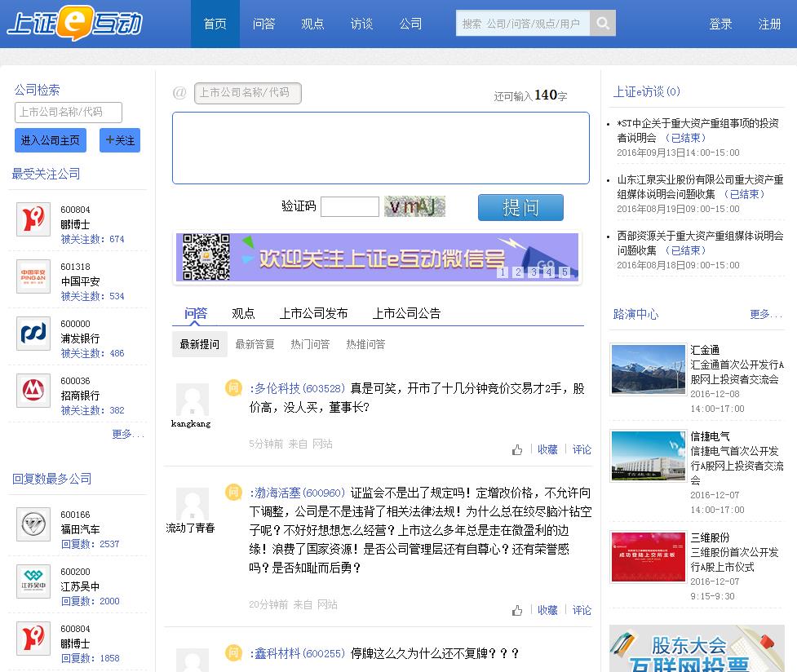Go to banner slide 1

(x=503, y=272)
